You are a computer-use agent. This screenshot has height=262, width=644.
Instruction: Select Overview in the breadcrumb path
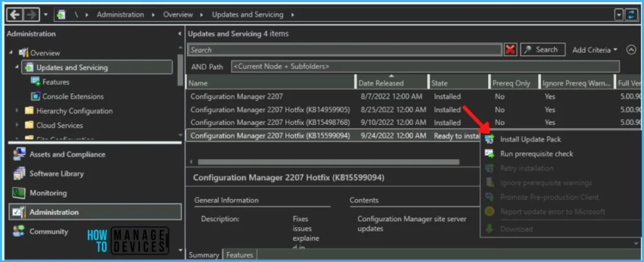178,14
